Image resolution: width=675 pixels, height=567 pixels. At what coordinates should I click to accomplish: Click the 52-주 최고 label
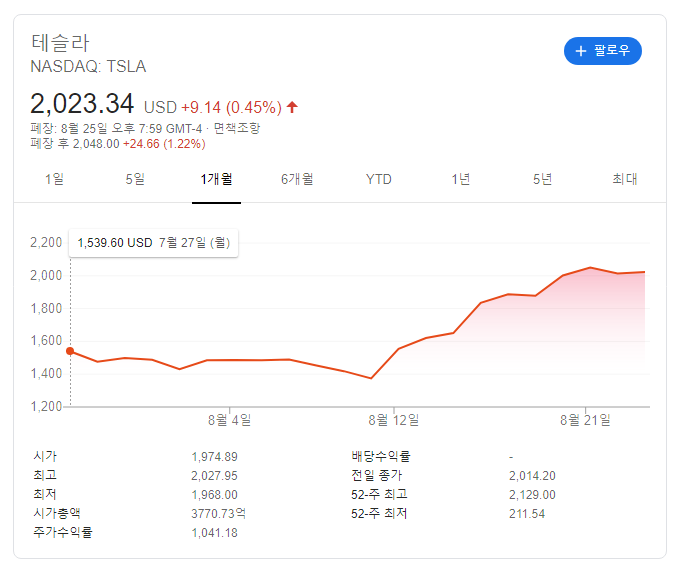point(379,494)
